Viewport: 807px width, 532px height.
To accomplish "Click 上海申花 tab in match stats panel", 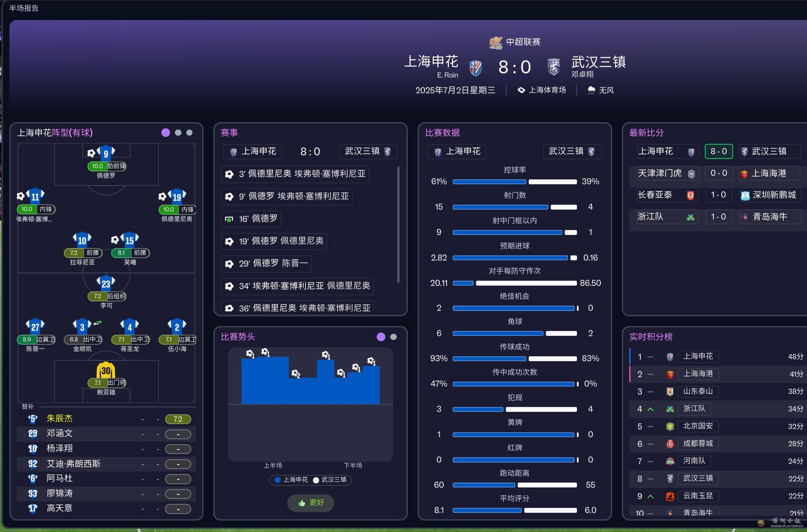I will 457,152.
